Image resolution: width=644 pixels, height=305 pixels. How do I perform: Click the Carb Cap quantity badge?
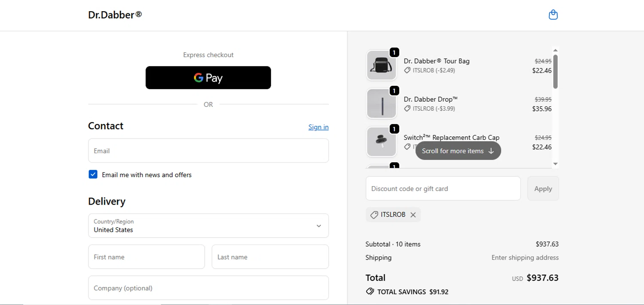(x=394, y=129)
